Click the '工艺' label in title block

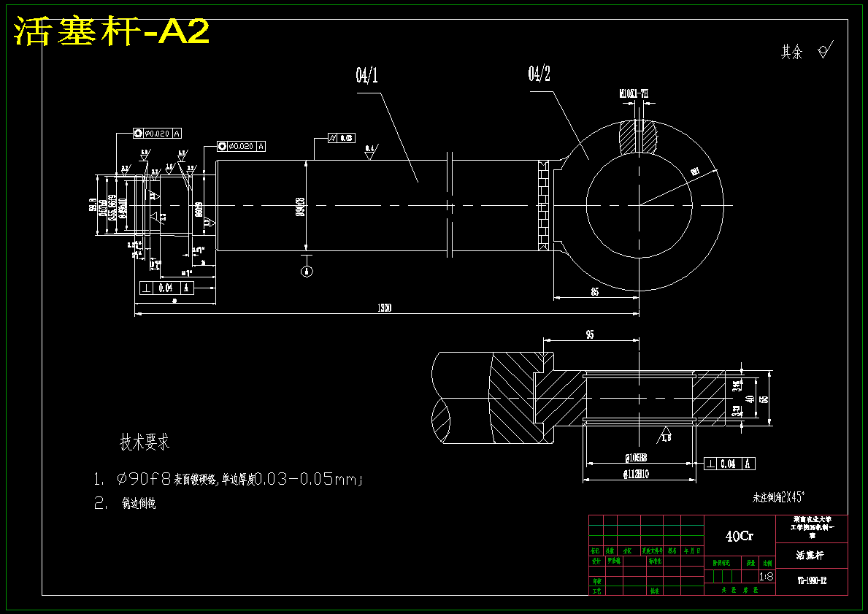click(x=596, y=591)
